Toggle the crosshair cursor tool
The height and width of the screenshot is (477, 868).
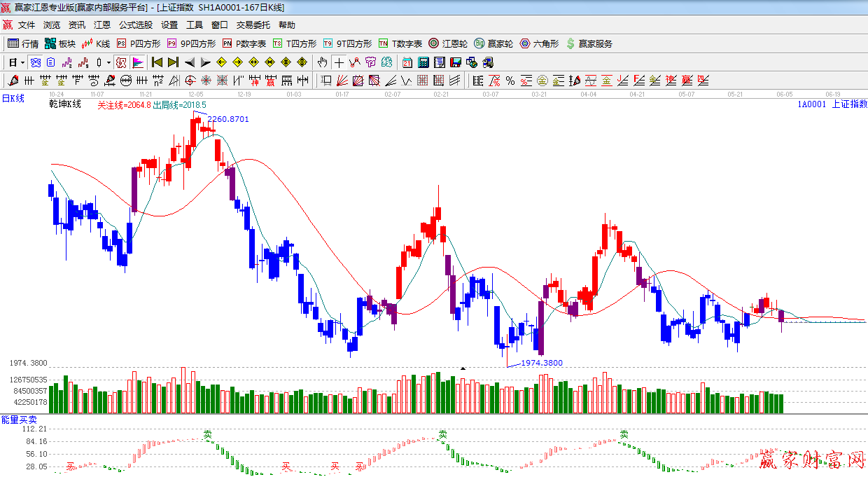(x=339, y=62)
